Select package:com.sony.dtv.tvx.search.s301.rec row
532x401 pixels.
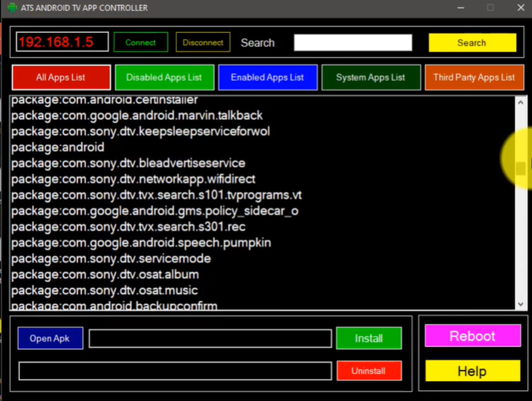[129, 227]
